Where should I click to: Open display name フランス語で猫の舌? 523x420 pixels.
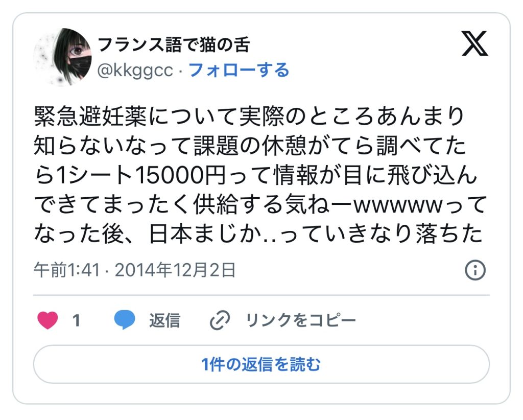pos(174,44)
